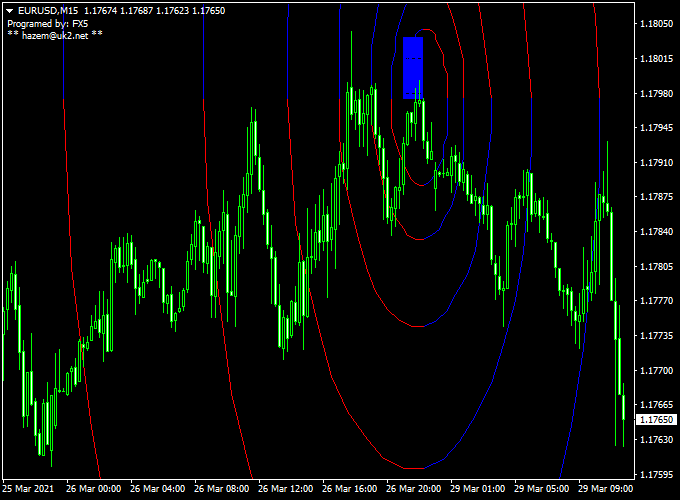Click price level 1.18015 on the scale

pos(657,59)
